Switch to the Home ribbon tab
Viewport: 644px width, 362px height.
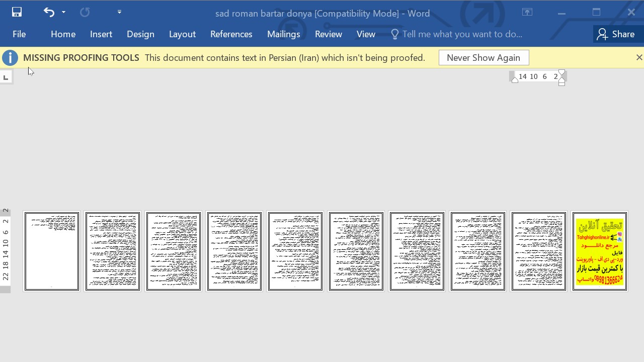[x=63, y=34]
